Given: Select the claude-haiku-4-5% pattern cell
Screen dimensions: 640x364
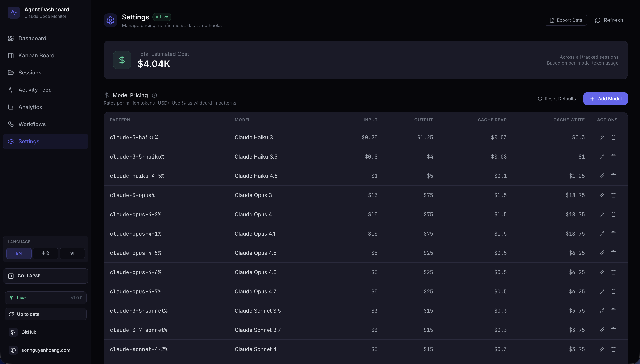Looking at the screenshot, I should click(137, 176).
